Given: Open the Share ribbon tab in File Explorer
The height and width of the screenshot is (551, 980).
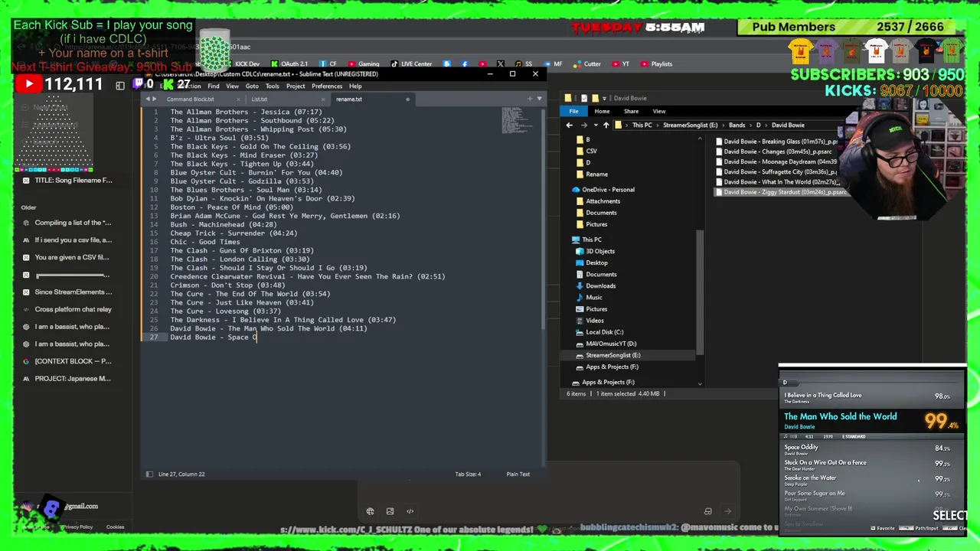Looking at the screenshot, I should tap(631, 111).
